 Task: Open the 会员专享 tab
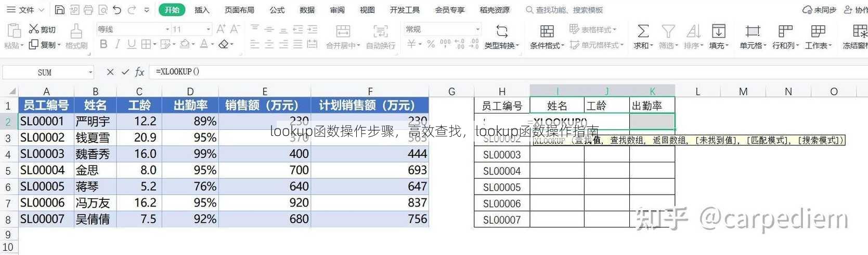pyautogui.click(x=450, y=10)
